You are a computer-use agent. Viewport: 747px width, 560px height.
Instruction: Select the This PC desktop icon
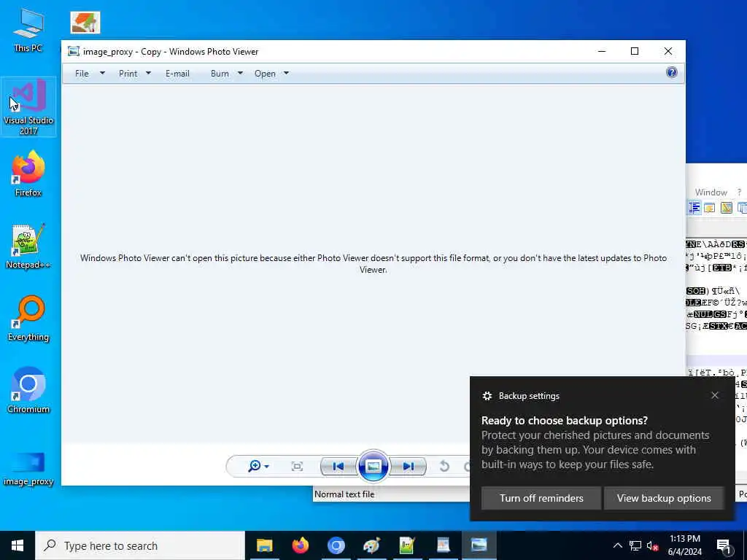point(28,30)
